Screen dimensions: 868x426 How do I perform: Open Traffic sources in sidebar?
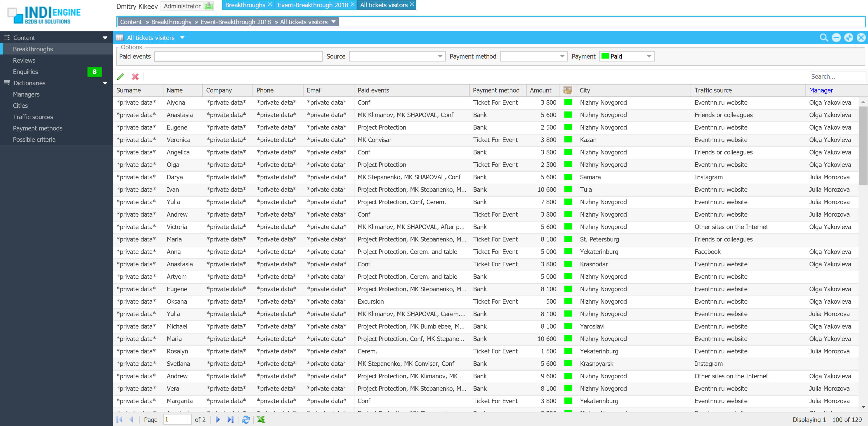click(x=33, y=117)
